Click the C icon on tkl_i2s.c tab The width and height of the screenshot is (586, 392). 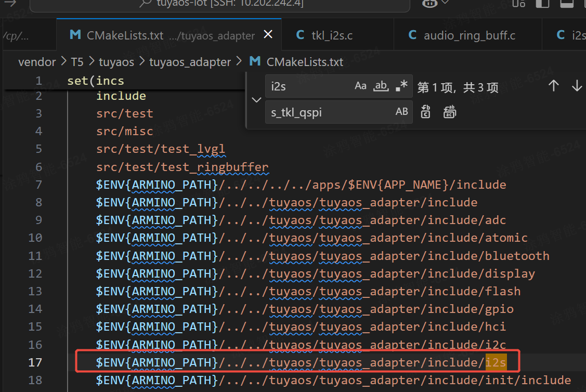pos(299,35)
